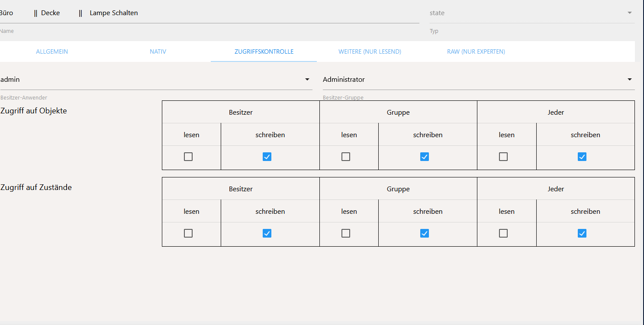Viewport: 644px width, 325px height.
Task: Uncheck state write access for Besitzer
Action: [x=267, y=233]
